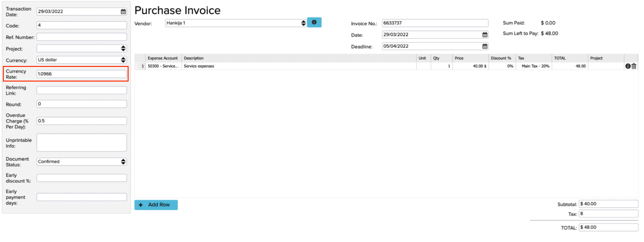
Task: Click the Unprintable Info text area
Action: [x=81, y=143]
